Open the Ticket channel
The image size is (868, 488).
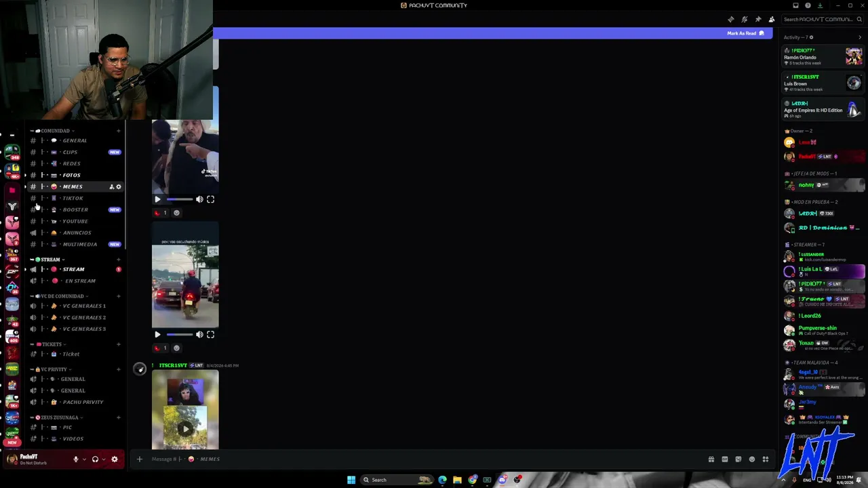click(75, 354)
